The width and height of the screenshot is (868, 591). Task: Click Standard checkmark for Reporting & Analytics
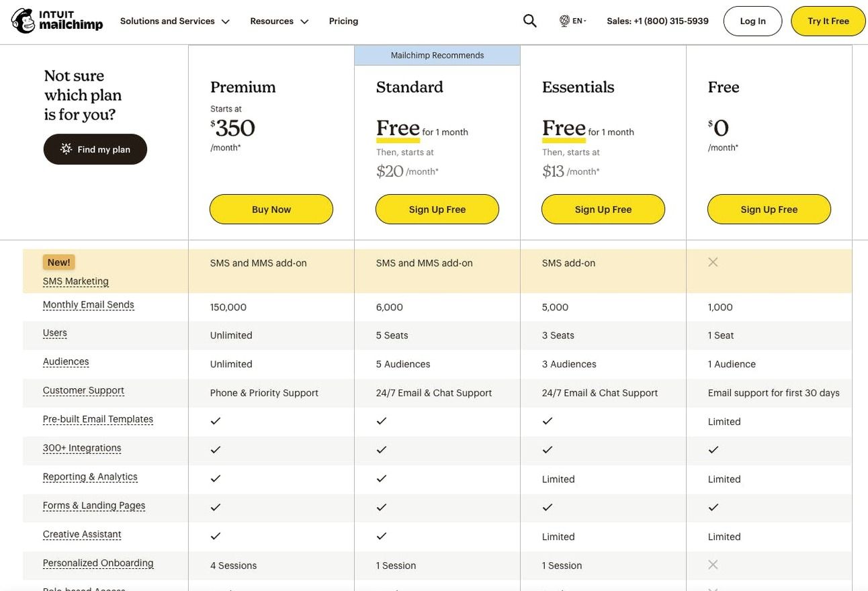click(x=381, y=478)
